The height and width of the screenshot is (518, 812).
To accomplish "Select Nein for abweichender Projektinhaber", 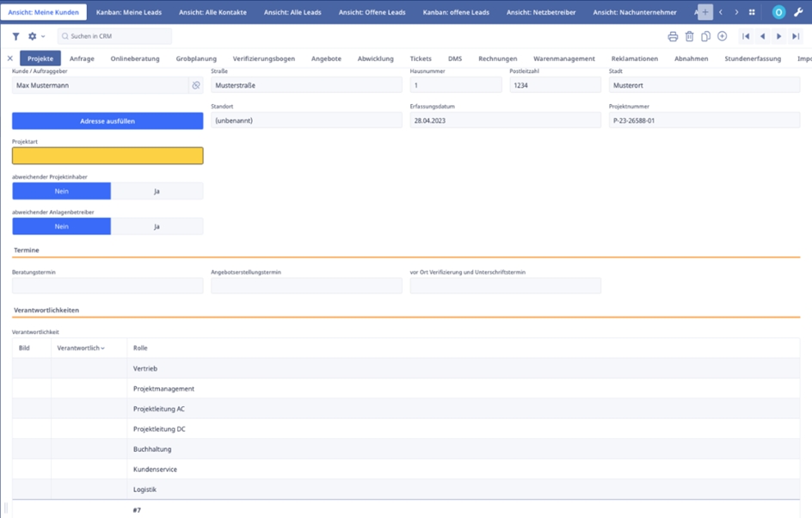I will point(61,191).
